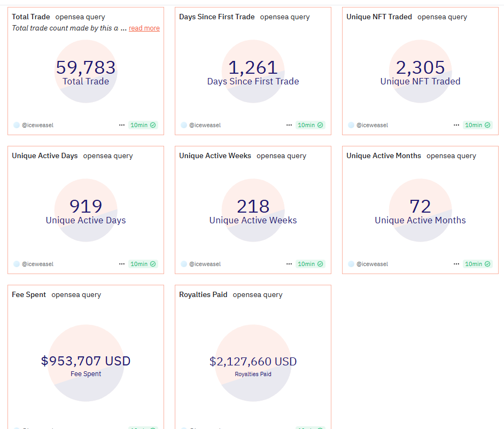Viewport: 504px width, 429px height.
Task: Click @iceweasel avatar on Unique Active Months card
Action: 351,264
